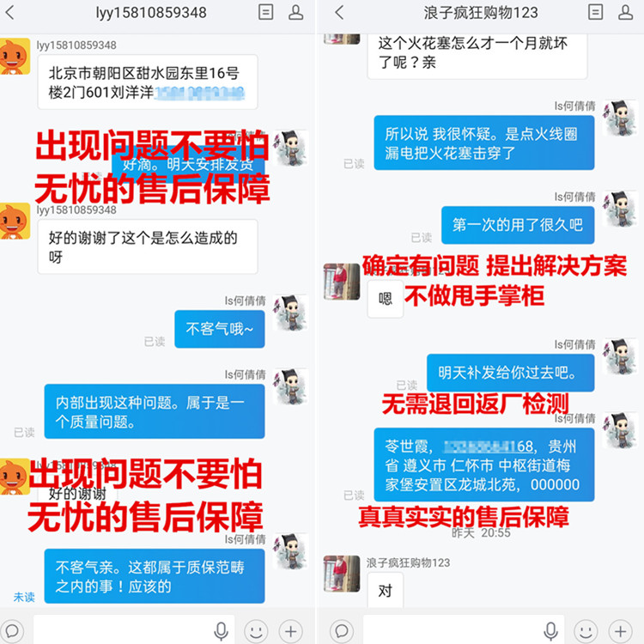Image resolution: width=644 pixels, height=644 pixels.
Task: Tap 浪子疯狂购物123 avatar next to 对 message
Action: 342,574
